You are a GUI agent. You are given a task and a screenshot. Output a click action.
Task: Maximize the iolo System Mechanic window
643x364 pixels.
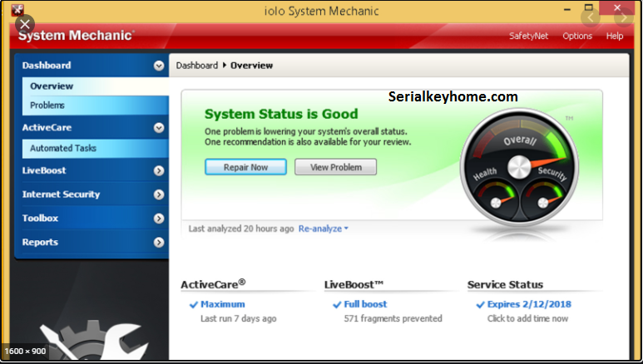coord(589,7)
